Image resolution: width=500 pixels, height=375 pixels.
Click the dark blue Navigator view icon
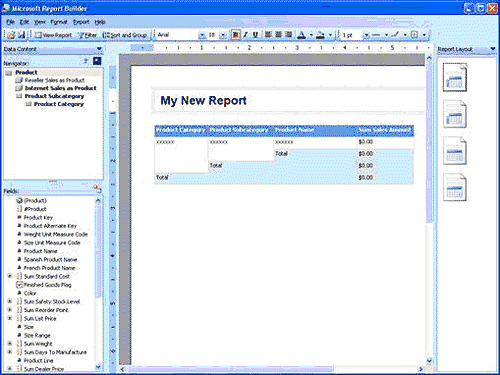pos(97,61)
